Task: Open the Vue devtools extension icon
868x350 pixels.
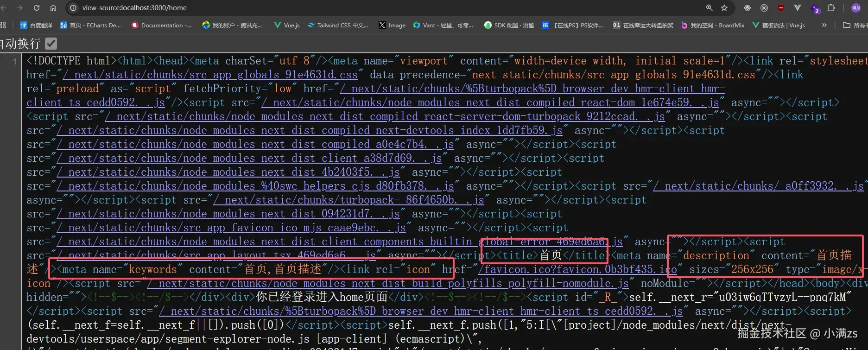Action: coord(798,8)
